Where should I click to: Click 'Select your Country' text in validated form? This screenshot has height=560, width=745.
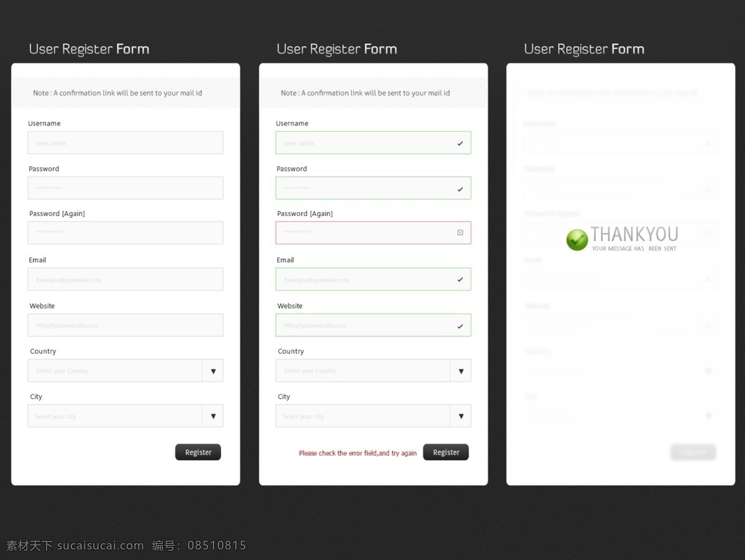click(x=310, y=371)
